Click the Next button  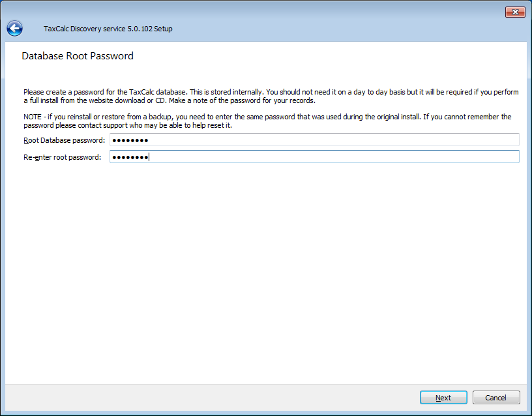click(x=443, y=398)
